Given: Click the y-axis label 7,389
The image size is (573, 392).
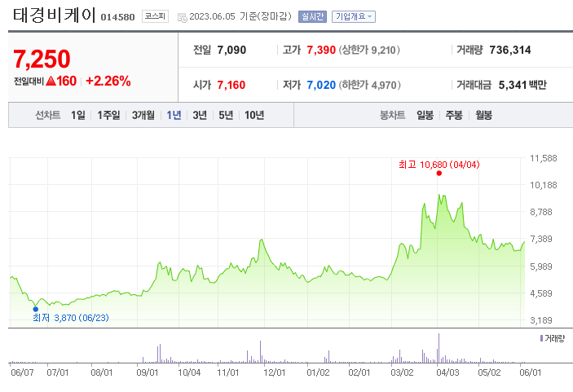Looking at the screenshot, I should click(541, 239).
